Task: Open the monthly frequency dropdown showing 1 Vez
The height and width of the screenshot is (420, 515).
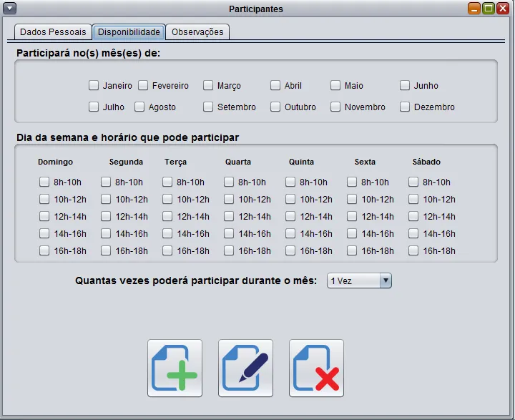Action: (x=359, y=280)
